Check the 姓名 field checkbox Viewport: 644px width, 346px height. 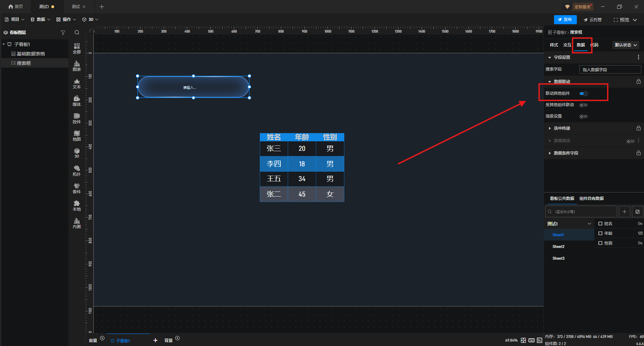tap(600, 224)
